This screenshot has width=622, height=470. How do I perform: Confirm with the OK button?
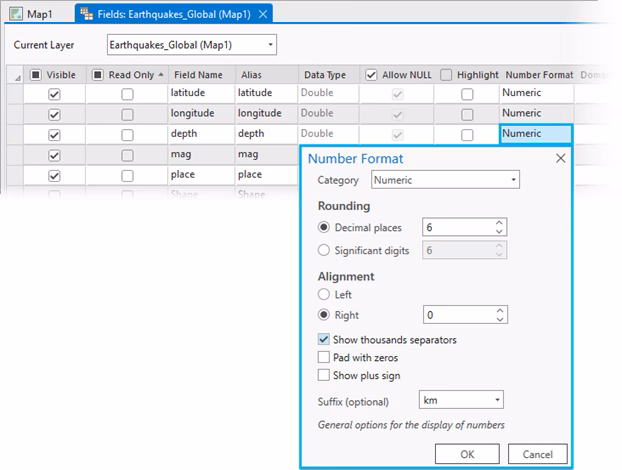point(467,454)
